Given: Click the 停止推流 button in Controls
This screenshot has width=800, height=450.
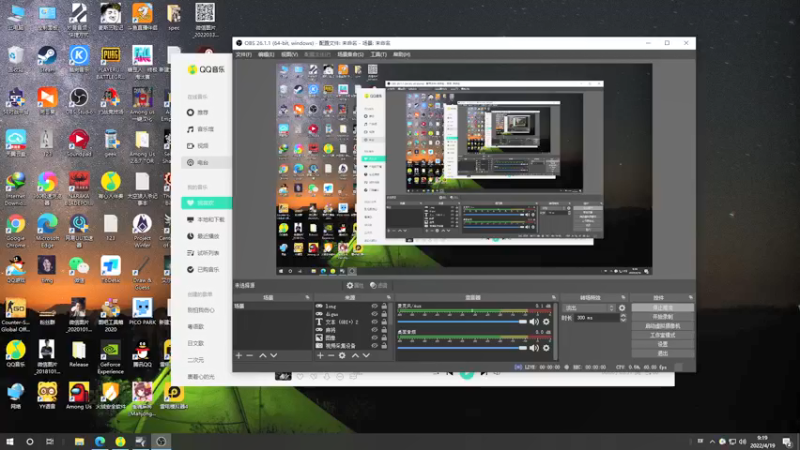Looking at the screenshot, I should coord(663,308).
